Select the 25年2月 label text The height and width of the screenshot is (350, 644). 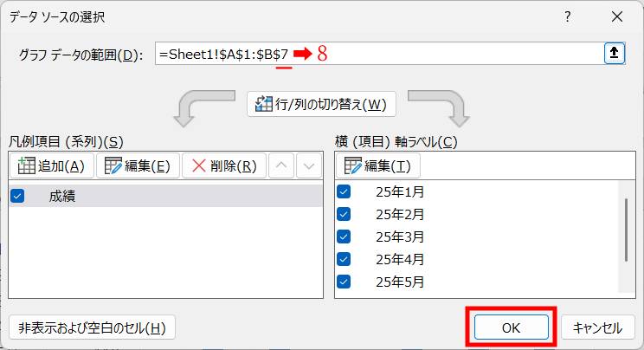point(400,214)
